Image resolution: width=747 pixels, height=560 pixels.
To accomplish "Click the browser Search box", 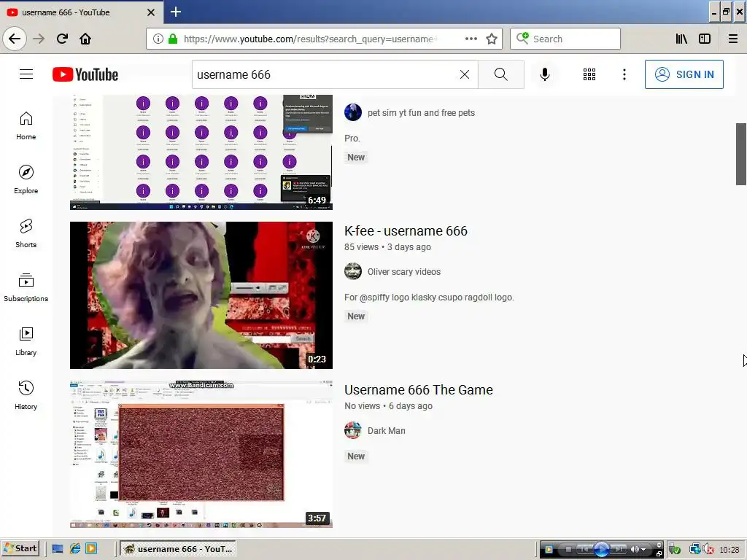I will tap(565, 39).
